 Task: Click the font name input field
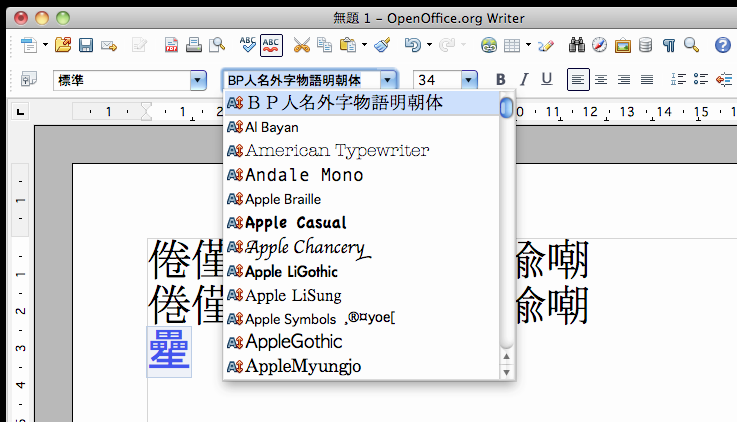click(x=301, y=80)
